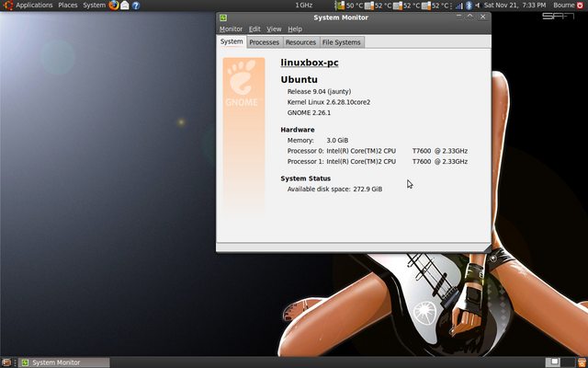Viewport: 588px width, 368px height.
Task: Open the Help menu in System Monitor
Action: pyautogui.click(x=295, y=29)
